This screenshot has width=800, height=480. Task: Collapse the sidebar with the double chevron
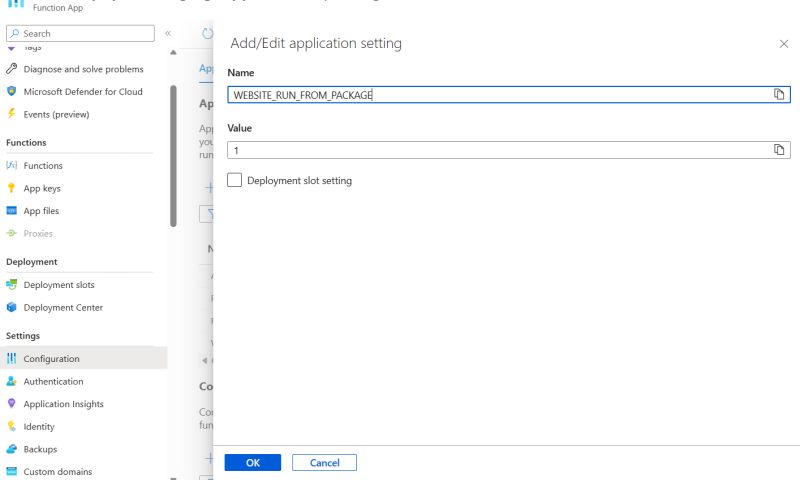(x=168, y=33)
